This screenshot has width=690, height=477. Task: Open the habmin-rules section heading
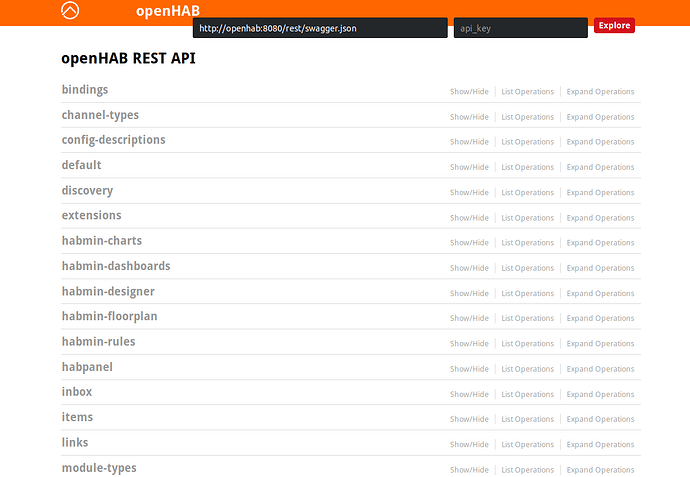click(99, 341)
